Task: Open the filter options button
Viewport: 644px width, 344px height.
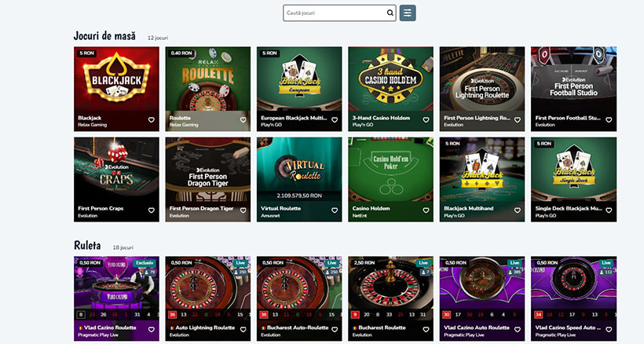Action: (408, 13)
